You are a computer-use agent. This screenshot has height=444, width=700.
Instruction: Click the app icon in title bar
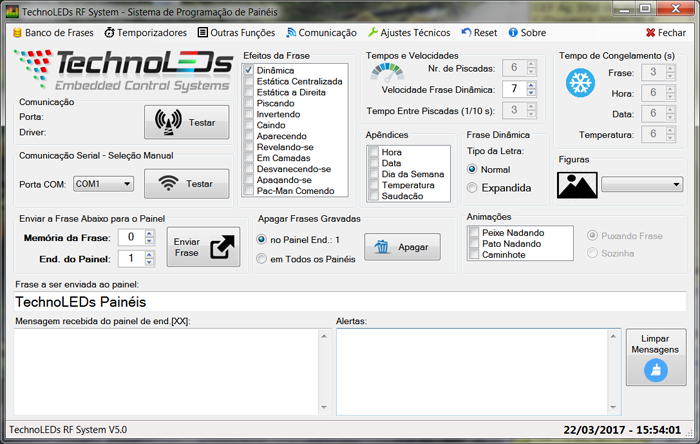[12, 12]
